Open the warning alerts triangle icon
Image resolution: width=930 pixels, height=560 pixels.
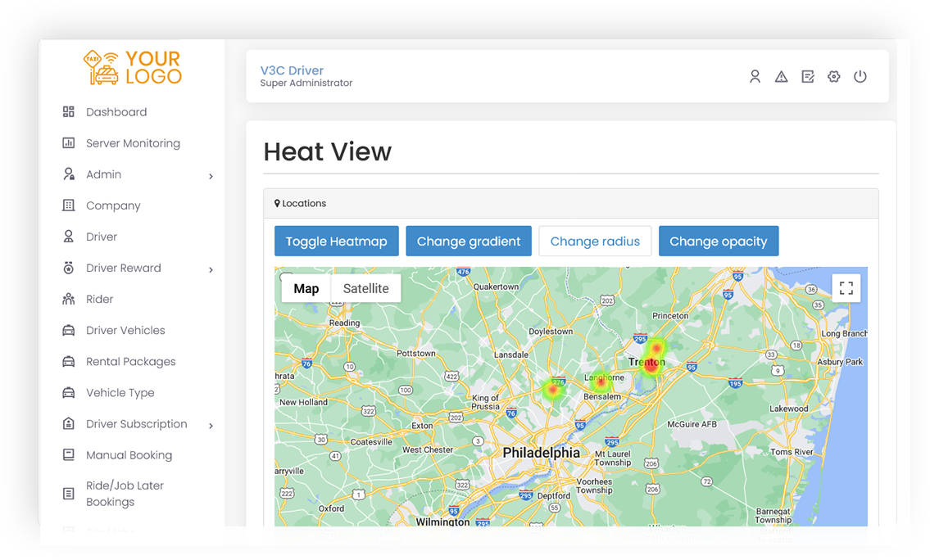[x=781, y=76]
